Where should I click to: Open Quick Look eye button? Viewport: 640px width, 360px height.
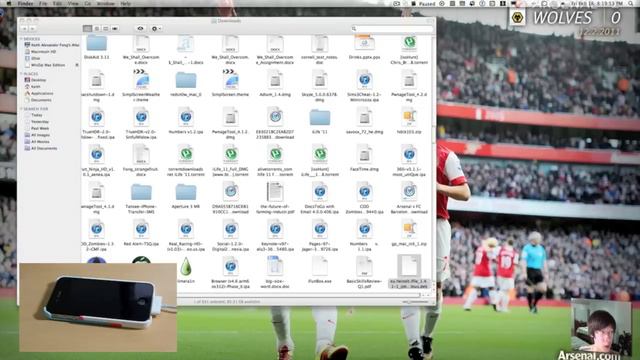click(x=140, y=29)
